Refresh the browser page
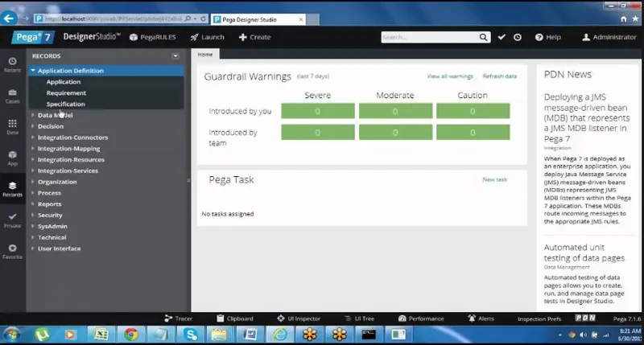This screenshot has width=644, height=345. coord(203,18)
